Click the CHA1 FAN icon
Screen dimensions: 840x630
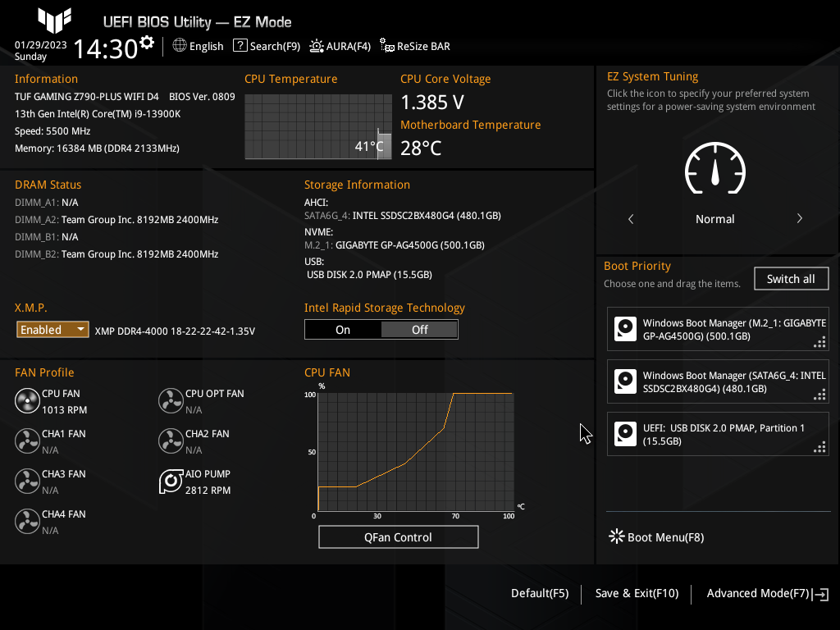(27, 441)
